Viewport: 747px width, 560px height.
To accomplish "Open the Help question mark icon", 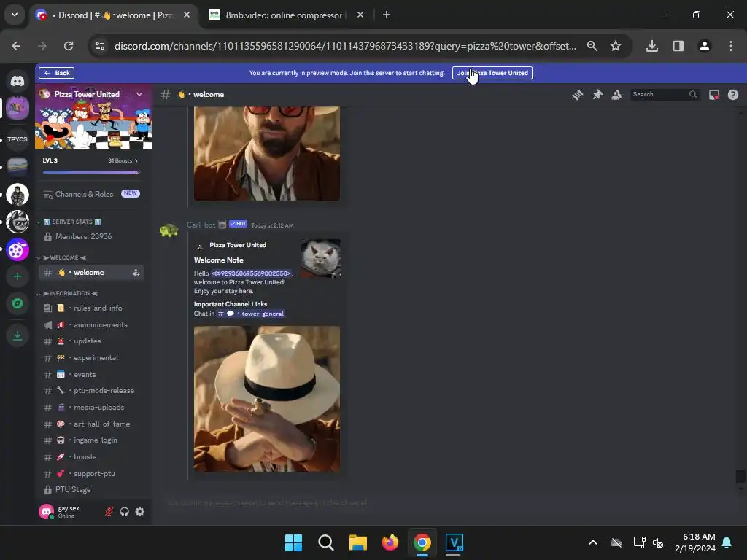I will (x=732, y=95).
